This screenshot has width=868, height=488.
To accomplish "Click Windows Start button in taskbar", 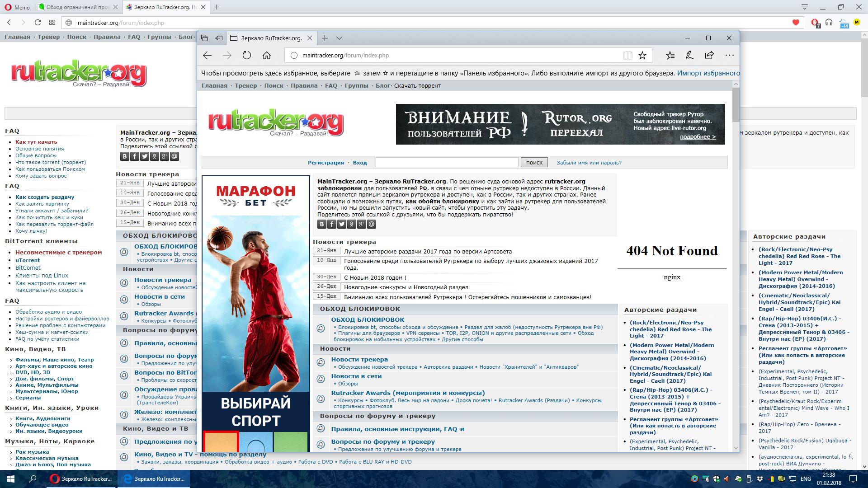I will click(11, 479).
